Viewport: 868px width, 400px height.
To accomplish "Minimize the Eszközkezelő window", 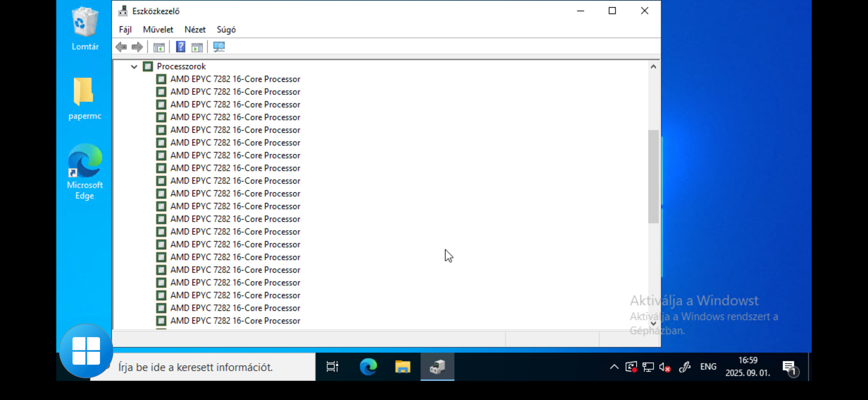I will tap(581, 11).
